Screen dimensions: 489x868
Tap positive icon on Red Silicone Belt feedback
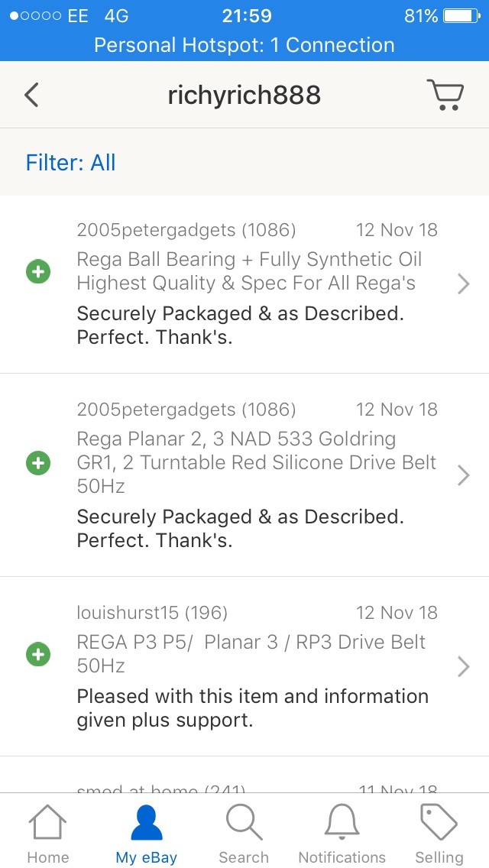(x=38, y=463)
